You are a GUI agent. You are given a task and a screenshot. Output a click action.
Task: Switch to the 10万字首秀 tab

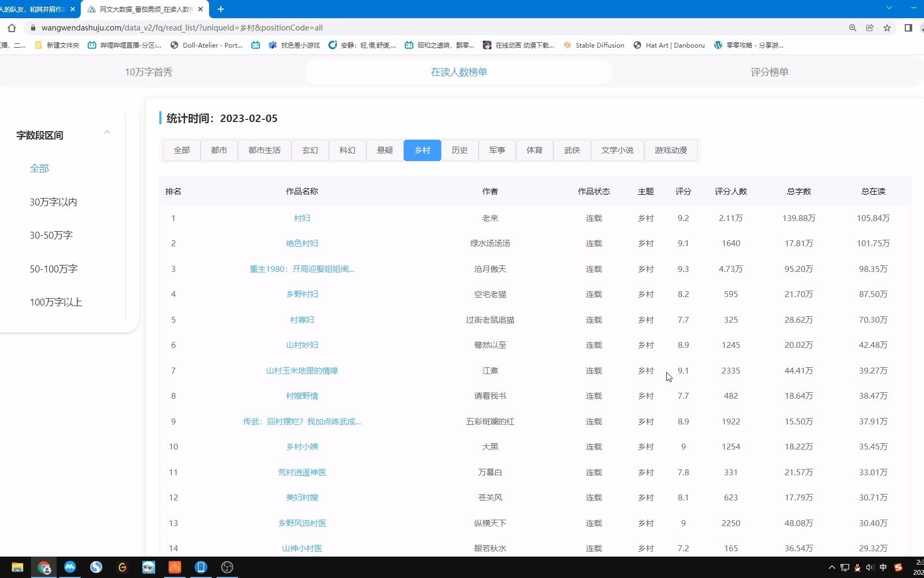tap(149, 72)
